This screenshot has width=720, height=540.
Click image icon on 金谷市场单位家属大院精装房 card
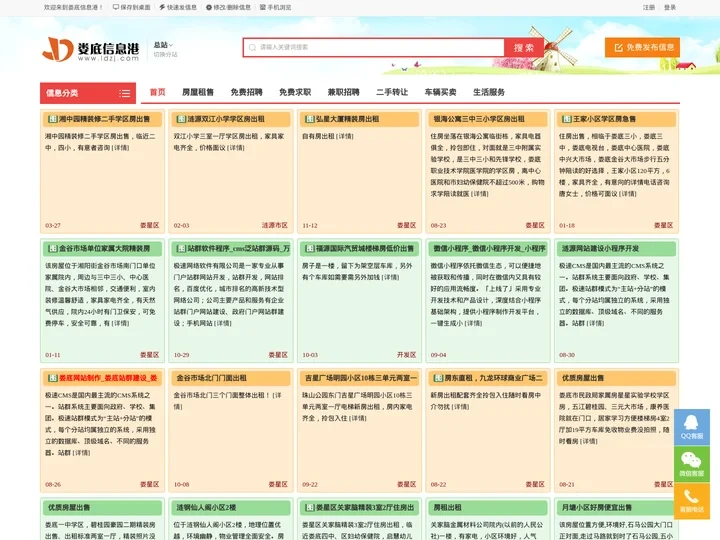(x=53, y=248)
